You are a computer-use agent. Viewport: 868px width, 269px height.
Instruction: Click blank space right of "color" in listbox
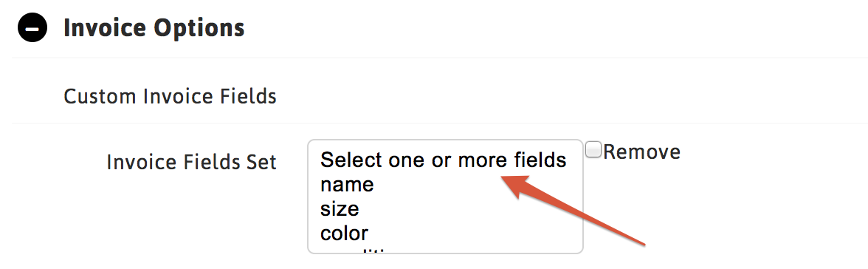(x=471, y=233)
